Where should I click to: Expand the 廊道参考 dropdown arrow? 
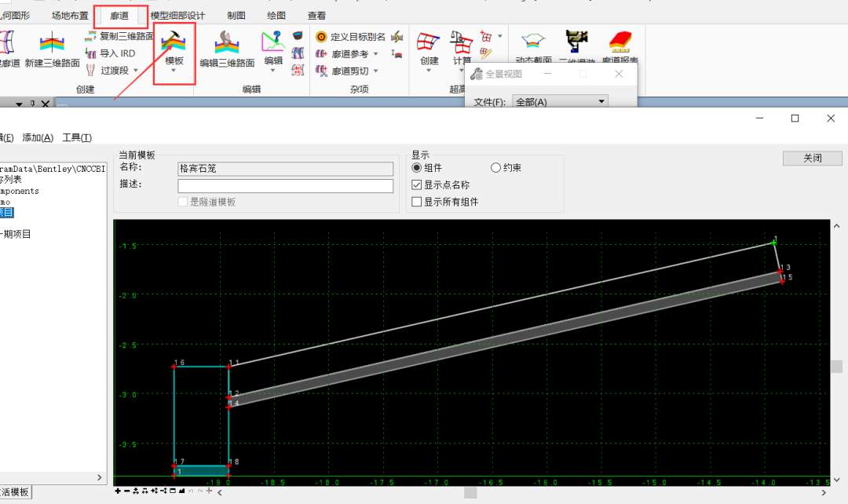377,53
